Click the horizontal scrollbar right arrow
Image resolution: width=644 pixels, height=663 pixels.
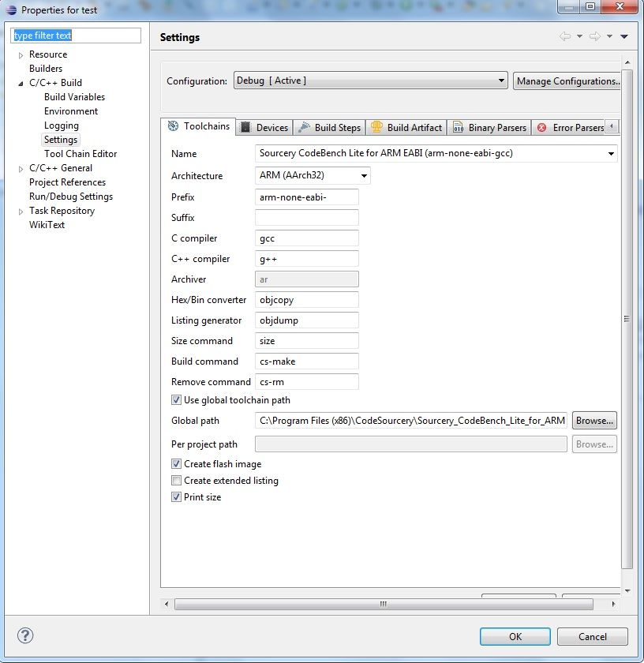click(x=613, y=604)
